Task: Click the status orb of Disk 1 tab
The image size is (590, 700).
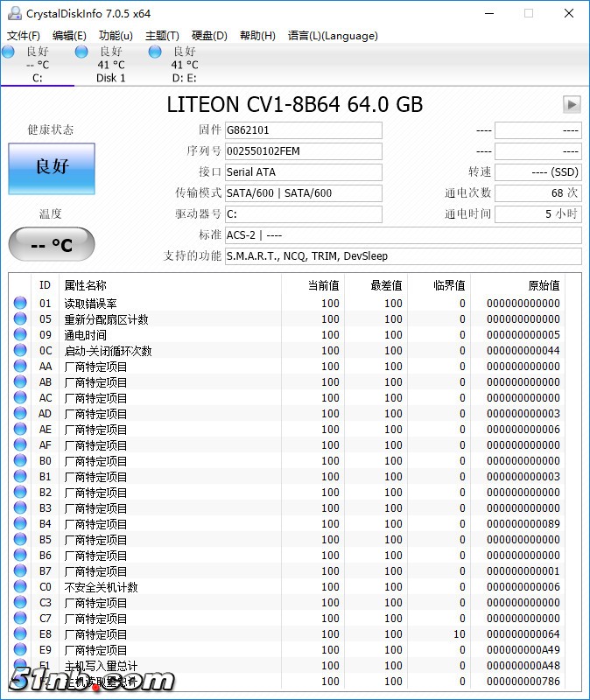Action: coord(81,52)
